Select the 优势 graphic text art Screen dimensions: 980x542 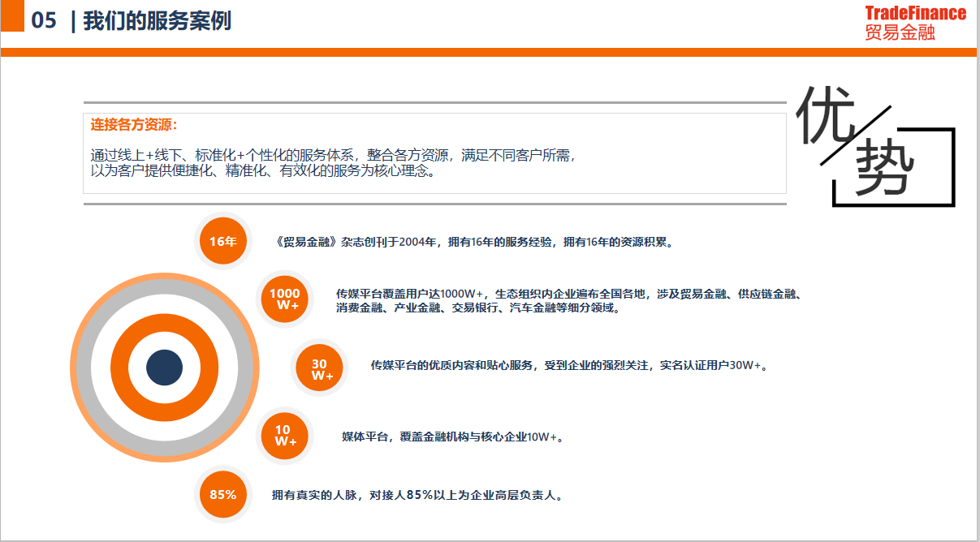pyautogui.click(x=873, y=145)
